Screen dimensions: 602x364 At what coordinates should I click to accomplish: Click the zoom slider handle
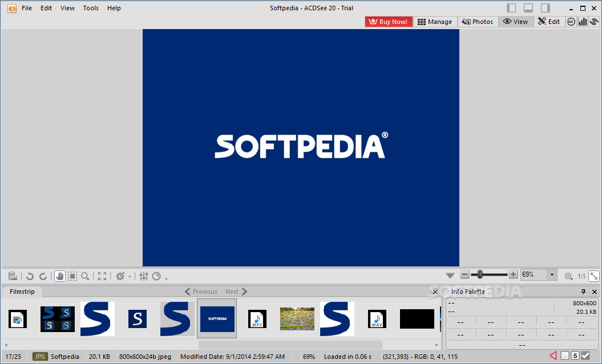click(x=480, y=274)
